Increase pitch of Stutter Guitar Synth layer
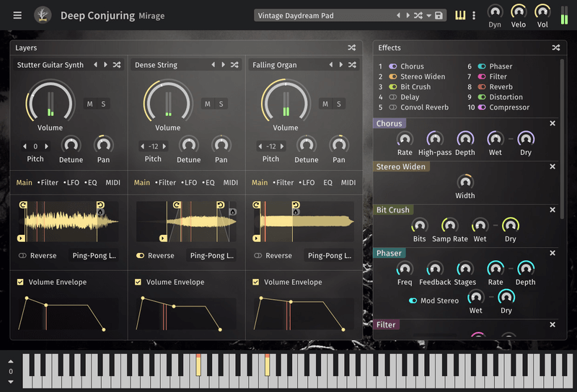 coord(45,146)
